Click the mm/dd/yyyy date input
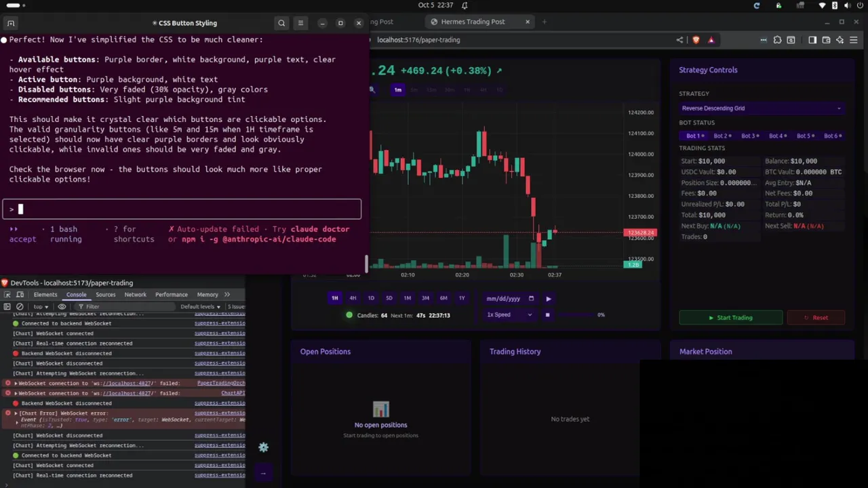Image resolution: width=868 pixels, height=488 pixels. [509, 298]
